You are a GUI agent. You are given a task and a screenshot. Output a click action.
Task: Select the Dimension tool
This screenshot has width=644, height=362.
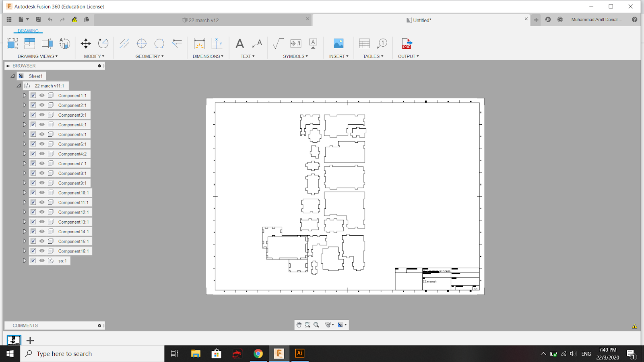pyautogui.click(x=199, y=43)
